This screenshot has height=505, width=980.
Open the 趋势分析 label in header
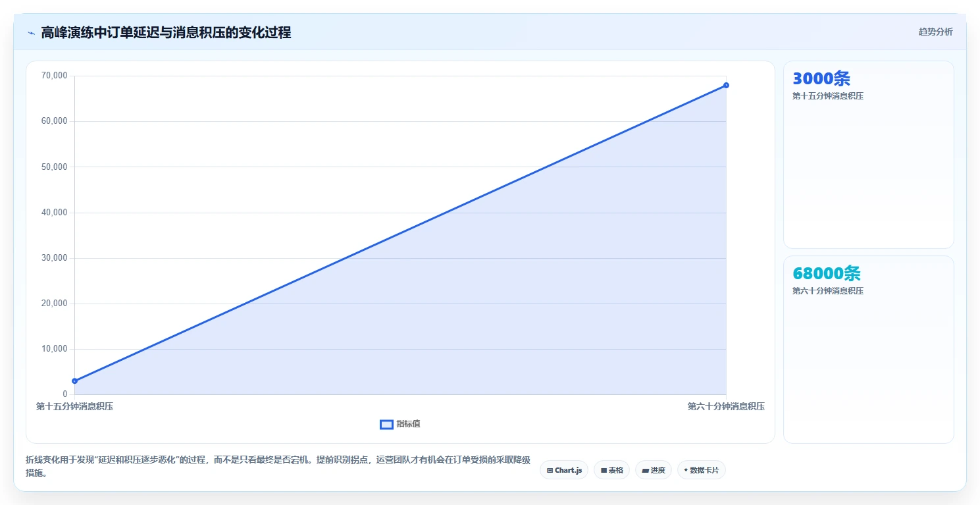pyautogui.click(x=935, y=32)
